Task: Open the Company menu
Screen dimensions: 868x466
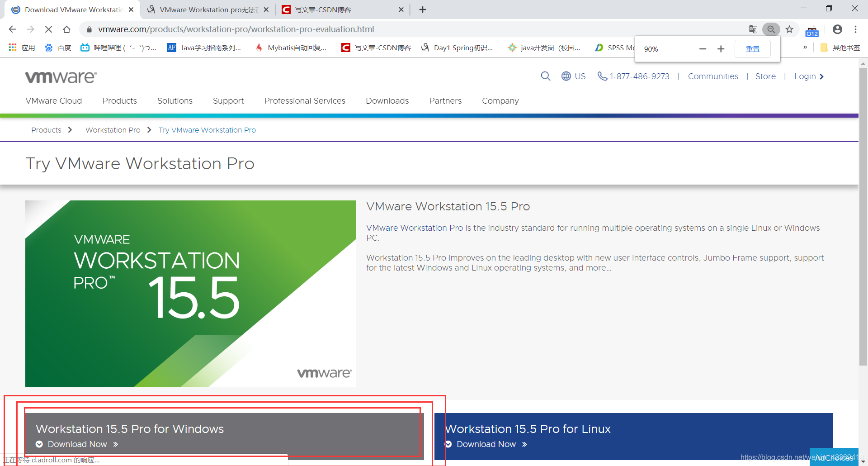Action: click(500, 101)
